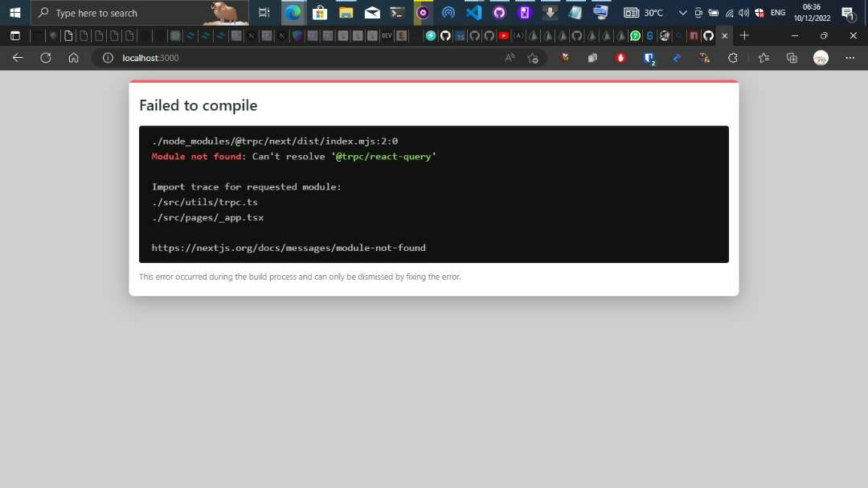Reload the localhost page
This screenshot has height=488, width=868.
click(45, 58)
